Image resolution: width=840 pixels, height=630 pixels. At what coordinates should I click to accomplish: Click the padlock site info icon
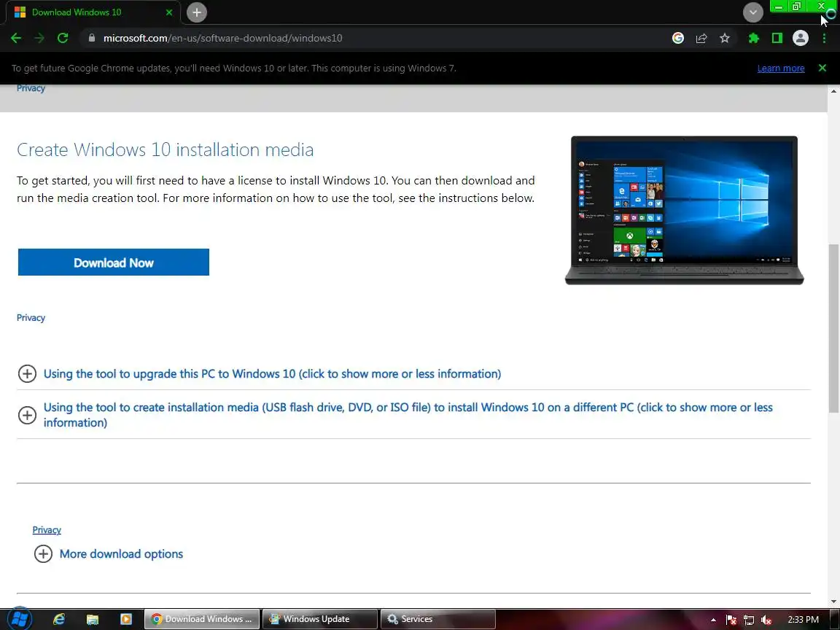[92, 38]
